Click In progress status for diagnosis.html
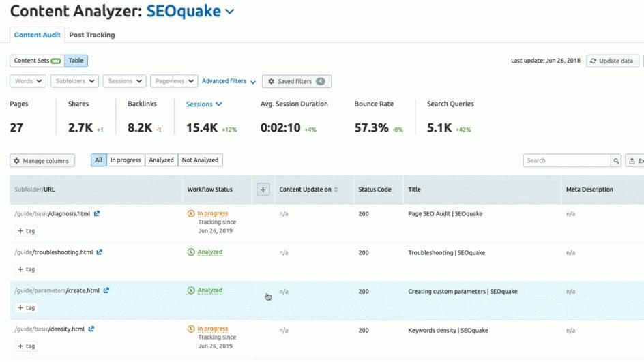The image size is (644, 362). (x=213, y=213)
